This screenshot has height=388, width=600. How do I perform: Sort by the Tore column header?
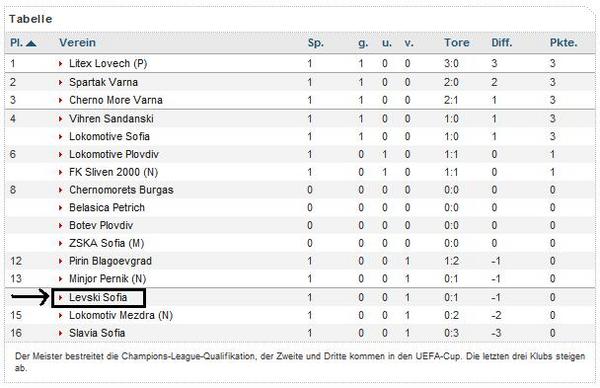pyautogui.click(x=457, y=42)
